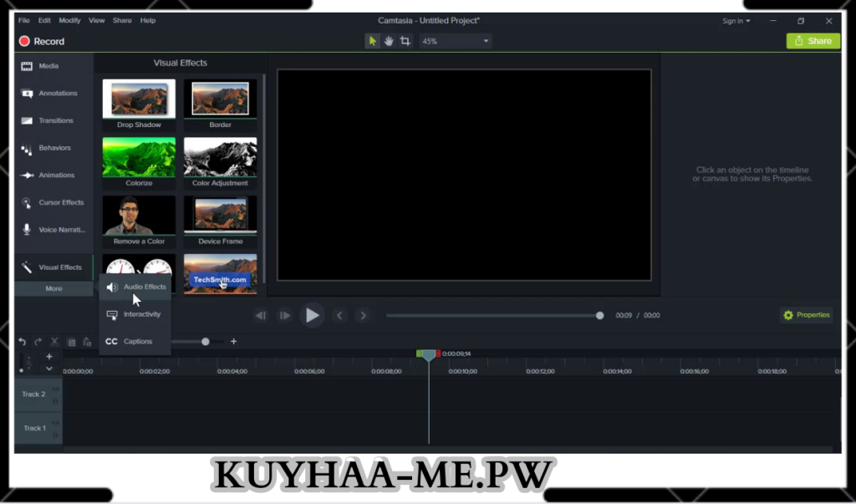Click the Cut scissors icon
Image resolution: width=856 pixels, height=504 pixels.
(54, 342)
